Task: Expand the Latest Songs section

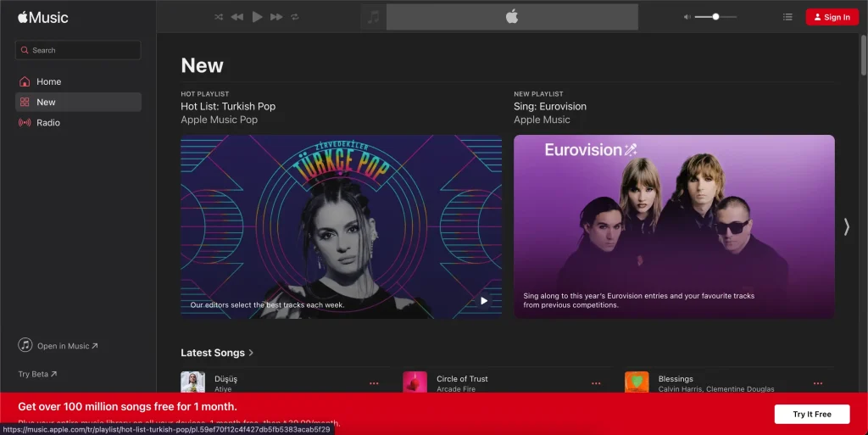Action: pos(217,353)
